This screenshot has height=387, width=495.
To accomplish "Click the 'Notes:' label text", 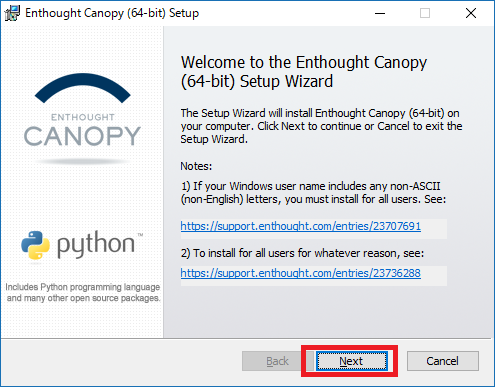I will (196, 166).
